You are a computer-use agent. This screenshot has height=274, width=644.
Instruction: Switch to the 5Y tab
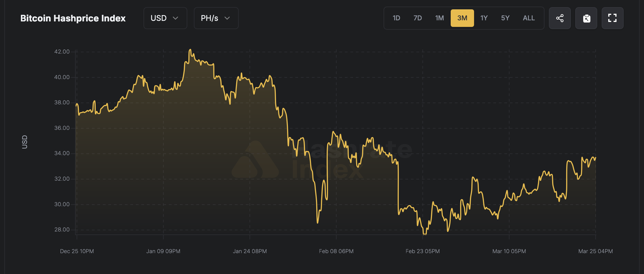pyautogui.click(x=505, y=18)
